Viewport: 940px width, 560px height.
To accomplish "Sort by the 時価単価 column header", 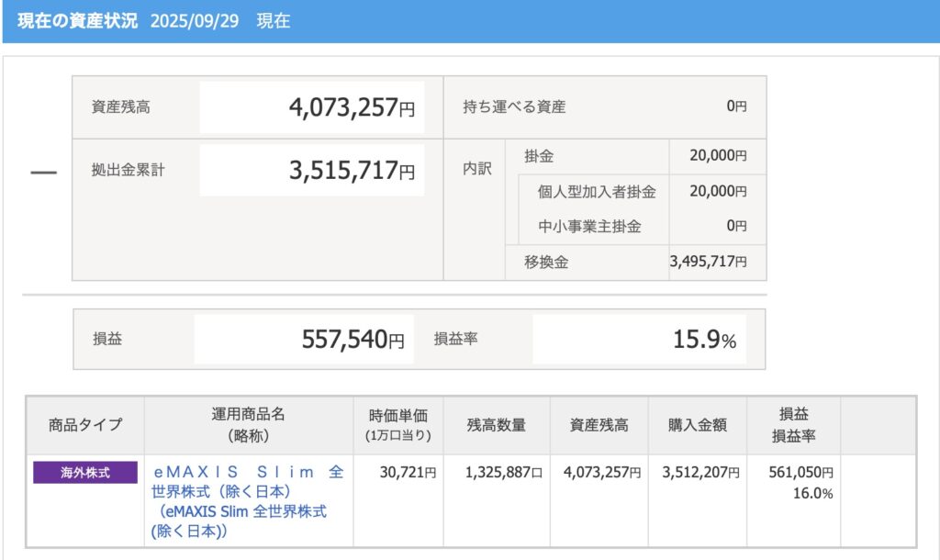I will tap(397, 424).
